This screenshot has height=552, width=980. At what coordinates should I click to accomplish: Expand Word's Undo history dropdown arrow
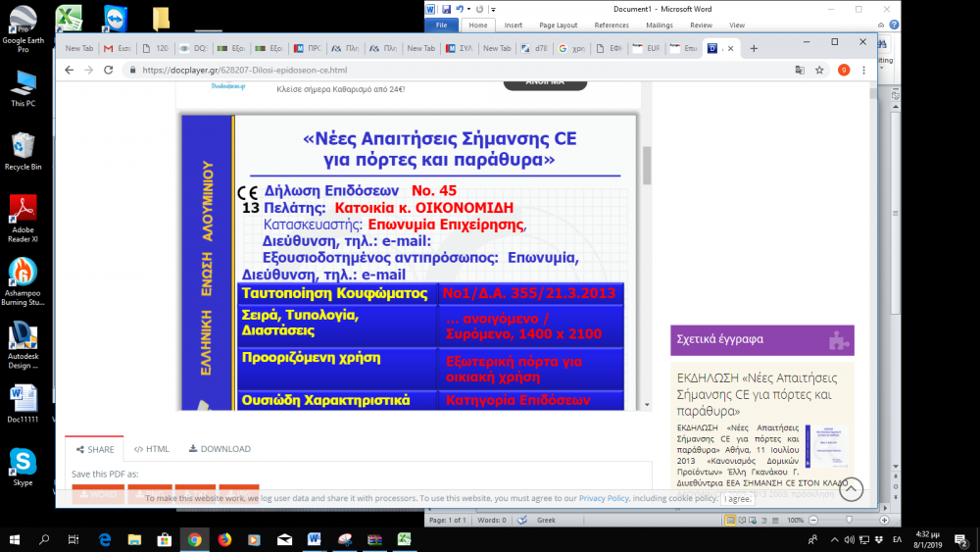(x=468, y=10)
